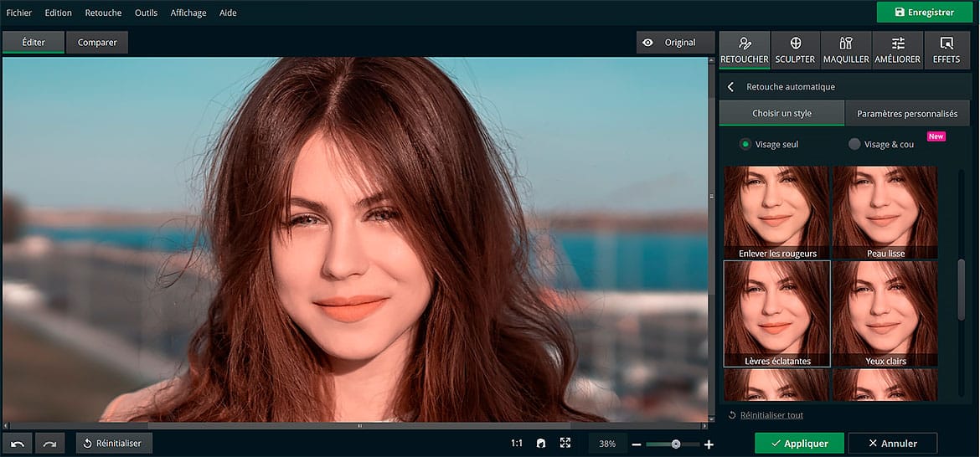Open the Fichier menu
This screenshot has height=457, width=980.
click(x=18, y=13)
